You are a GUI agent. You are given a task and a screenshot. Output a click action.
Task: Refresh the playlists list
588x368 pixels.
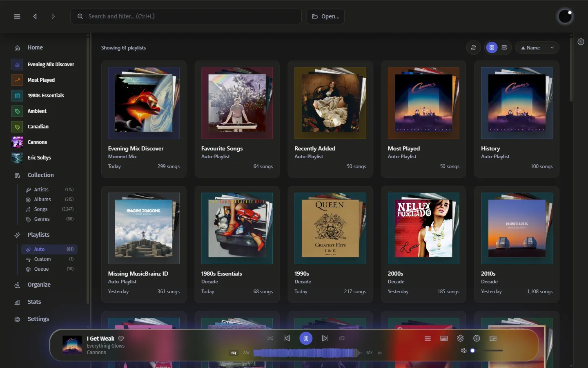pyautogui.click(x=474, y=48)
